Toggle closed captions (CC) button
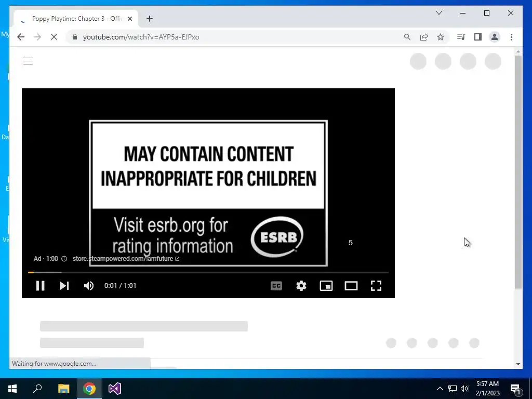Viewport: 532px width, 399px height. (276, 286)
